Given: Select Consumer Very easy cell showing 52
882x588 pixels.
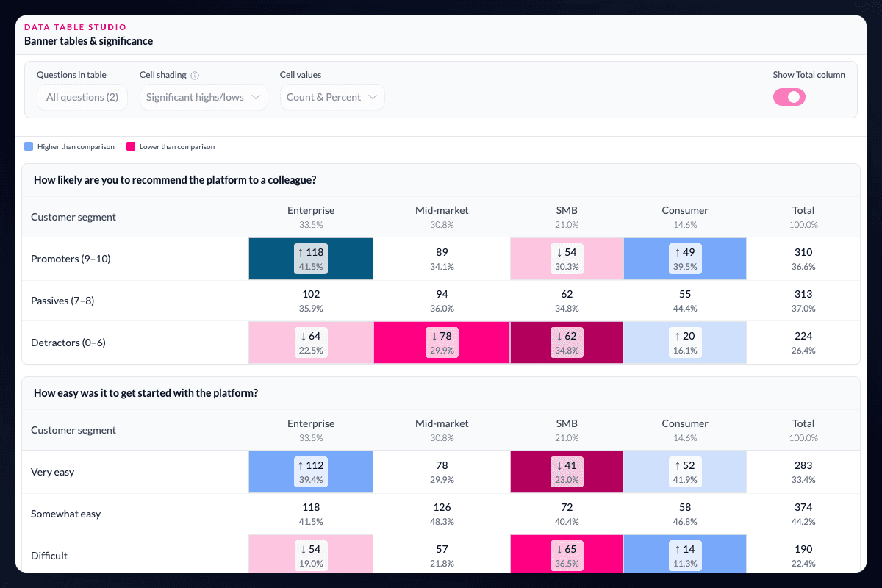Looking at the screenshot, I should click(685, 472).
